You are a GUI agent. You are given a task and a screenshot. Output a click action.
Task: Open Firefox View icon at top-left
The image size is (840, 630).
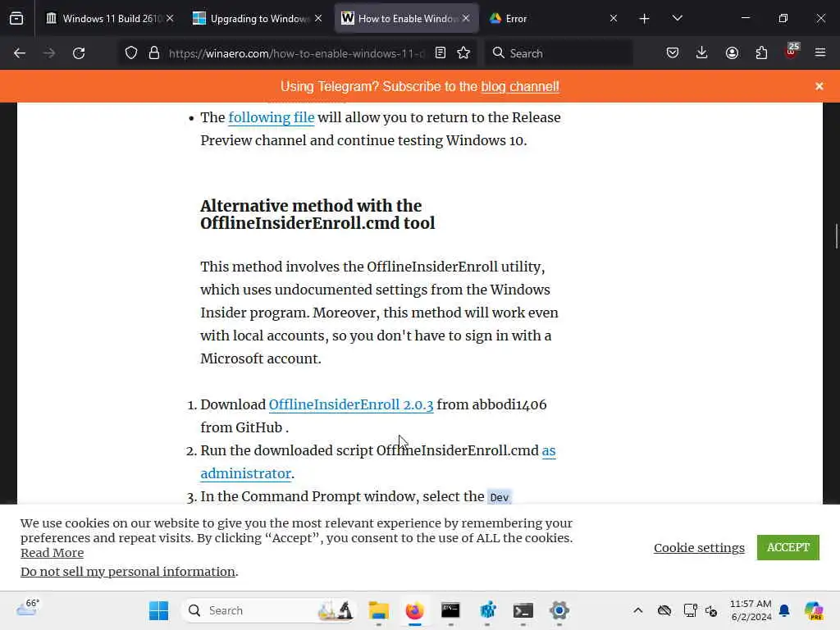pyautogui.click(x=16, y=18)
